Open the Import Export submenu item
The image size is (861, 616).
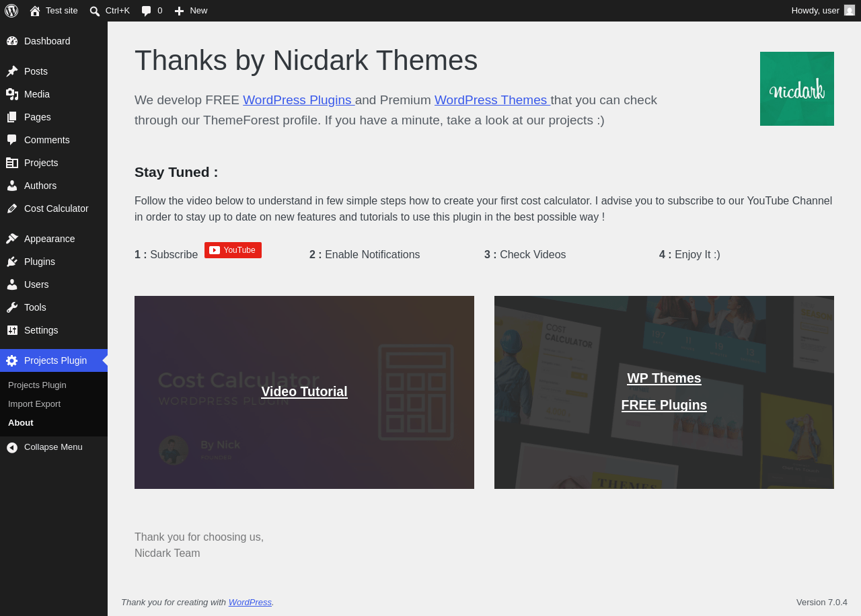tap(34, 404)
